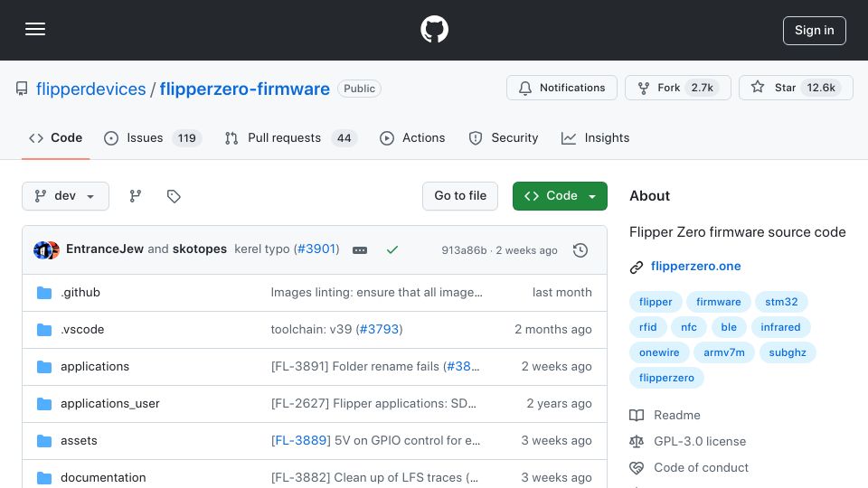Screen dimensions: 868x488
Task: Open the .vscode folder
Action: [82, 329]
